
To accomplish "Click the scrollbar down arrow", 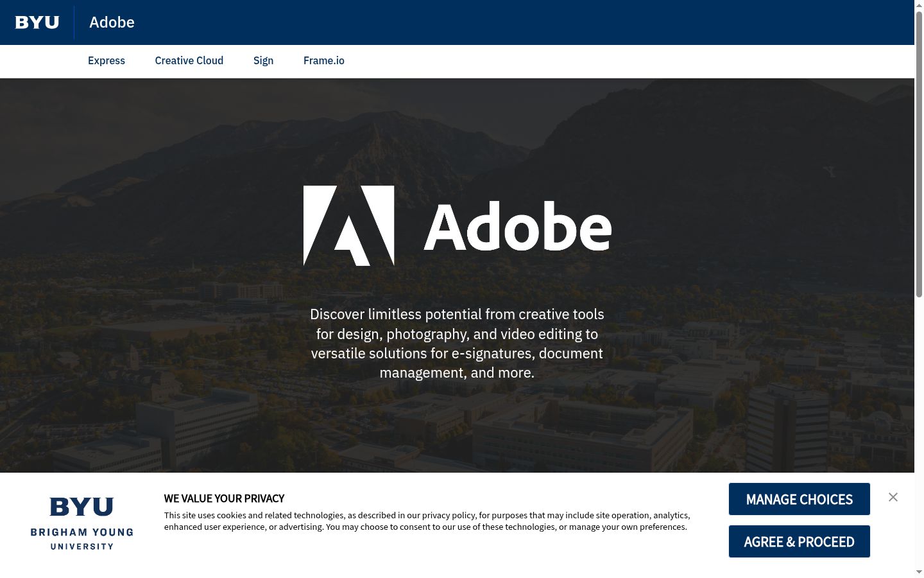I will (919, 572).
